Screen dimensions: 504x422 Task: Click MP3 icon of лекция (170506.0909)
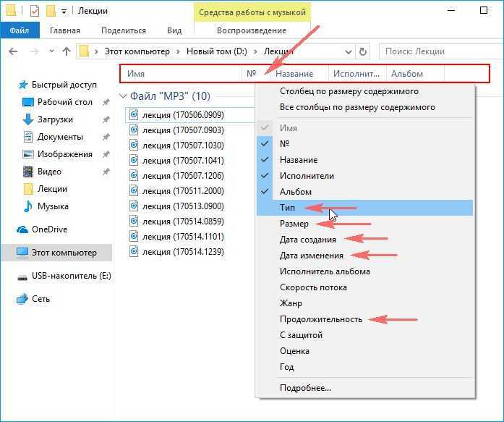point(133,115)
